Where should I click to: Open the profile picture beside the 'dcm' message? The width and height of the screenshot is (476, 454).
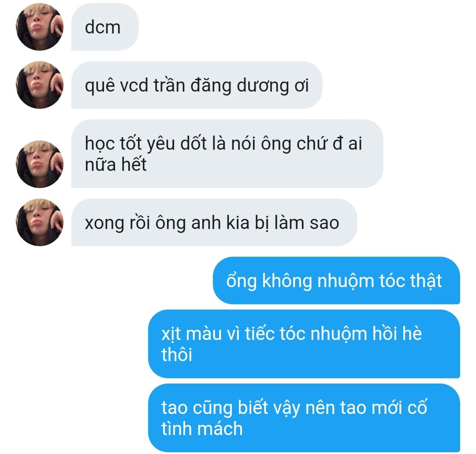[x=40, y=27]
